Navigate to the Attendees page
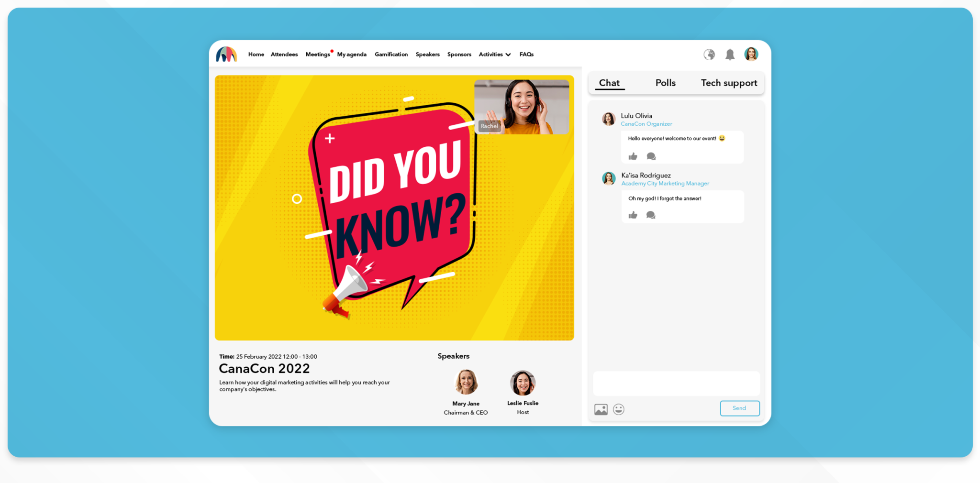Image resolution: width=980 pixels, height=483 pixels. click(x=284, y=55)
